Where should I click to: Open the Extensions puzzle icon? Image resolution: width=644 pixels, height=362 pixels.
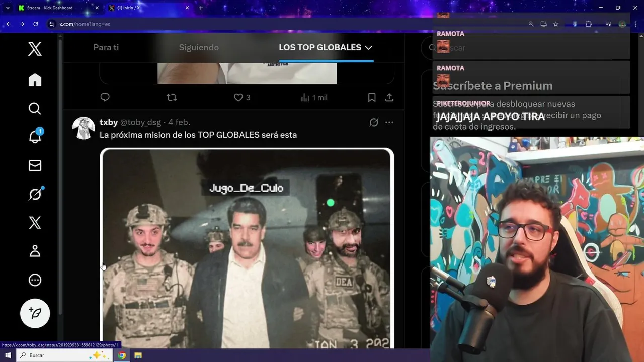(x=588, y=24)
